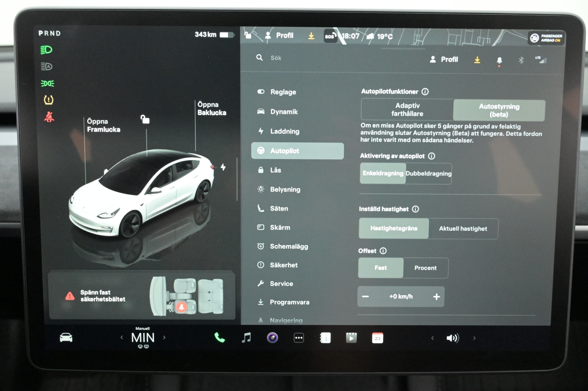Open Säten settings menu
This screenshot has width=588, height=391.
(x=297, y=209)
